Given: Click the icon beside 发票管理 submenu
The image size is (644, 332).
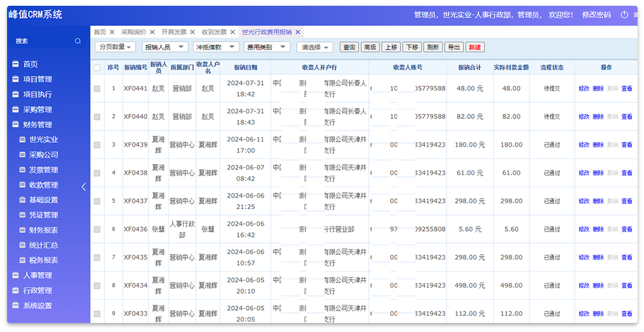Looking at the screenshot, I should tap(22, 170).
